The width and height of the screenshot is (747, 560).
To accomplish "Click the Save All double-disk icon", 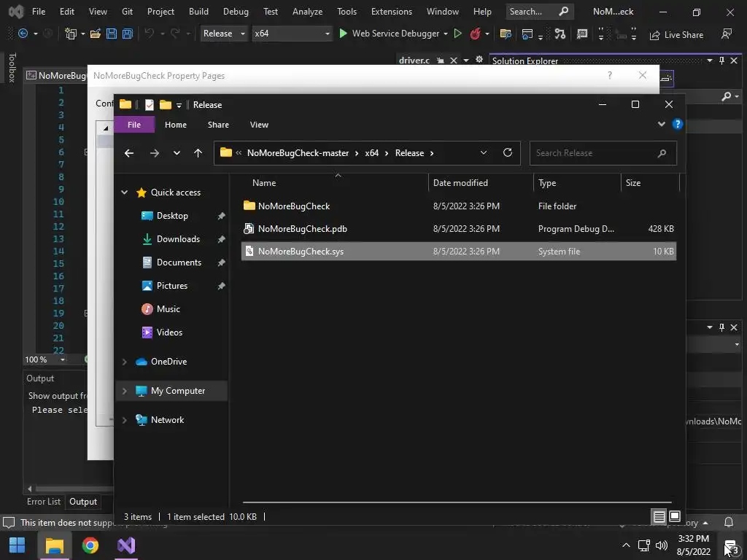I will (127, 34).
